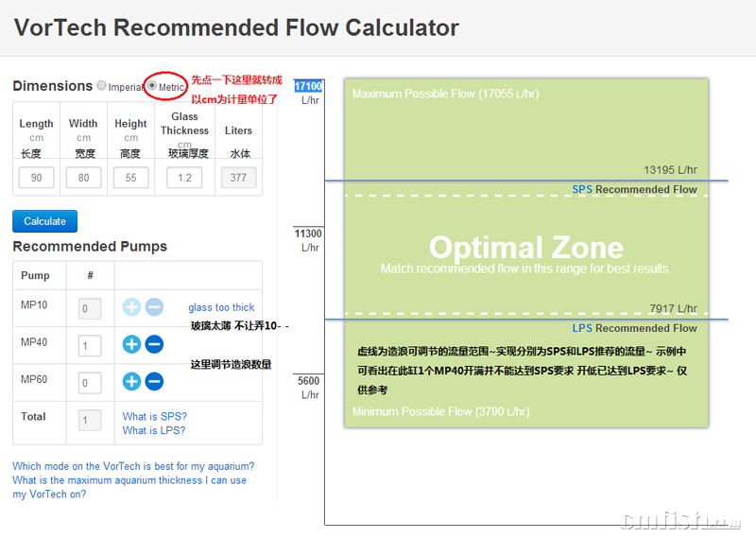Click the Width input field
756x538 pixels.
coord(83,178)
